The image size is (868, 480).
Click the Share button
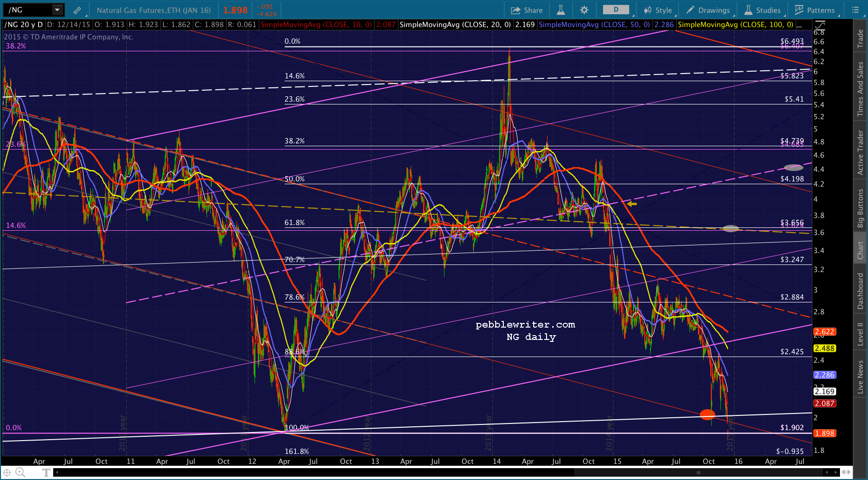pyautogui.click(x=527, y=10)
